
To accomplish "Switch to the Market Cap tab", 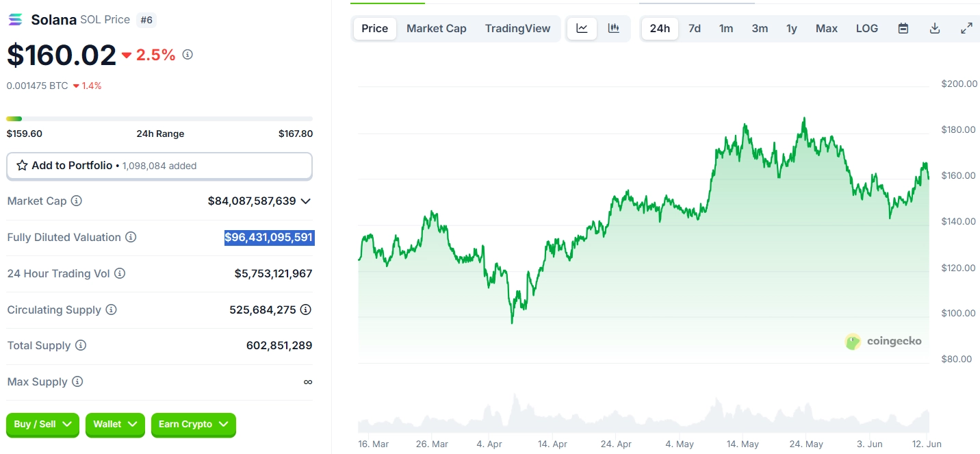I will tap(437, 29).
